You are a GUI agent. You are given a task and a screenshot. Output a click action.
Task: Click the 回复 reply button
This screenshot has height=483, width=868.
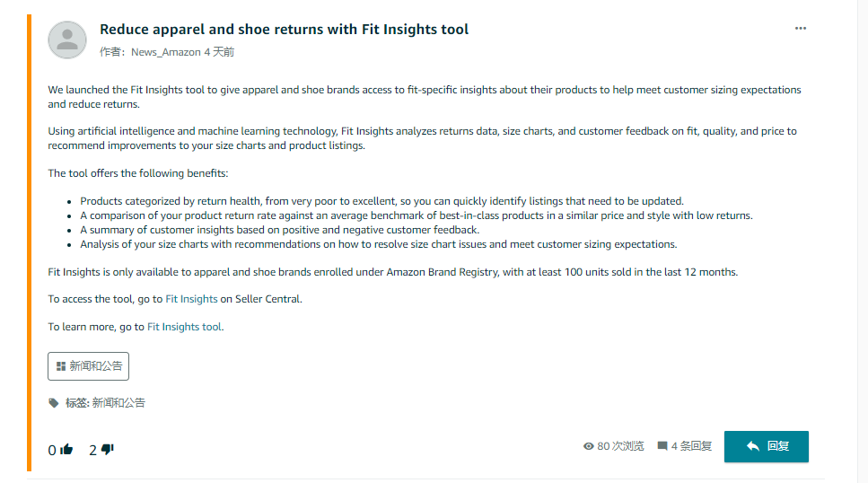point(766,446)
